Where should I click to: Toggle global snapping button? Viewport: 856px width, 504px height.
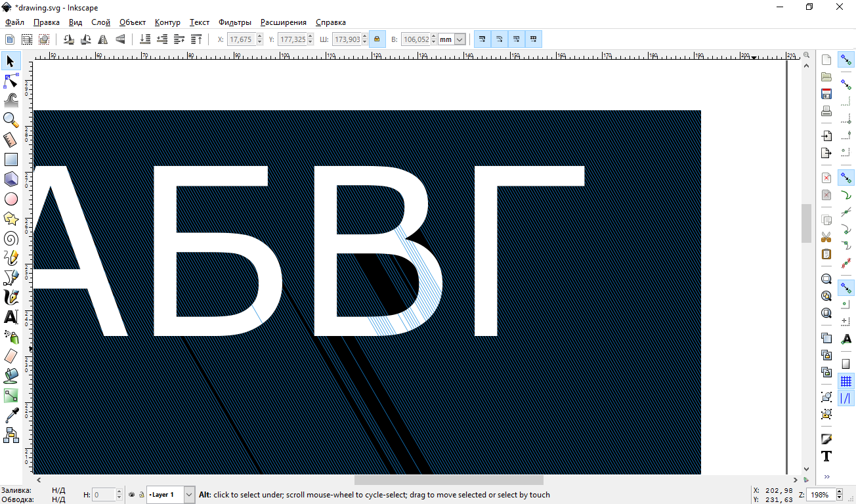click(846, 60)
